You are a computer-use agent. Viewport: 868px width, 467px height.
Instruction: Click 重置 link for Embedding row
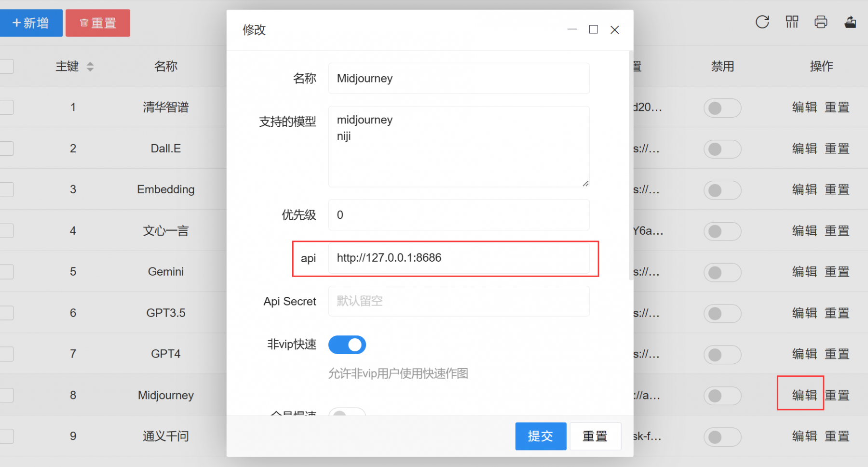[x=837, y=189]
